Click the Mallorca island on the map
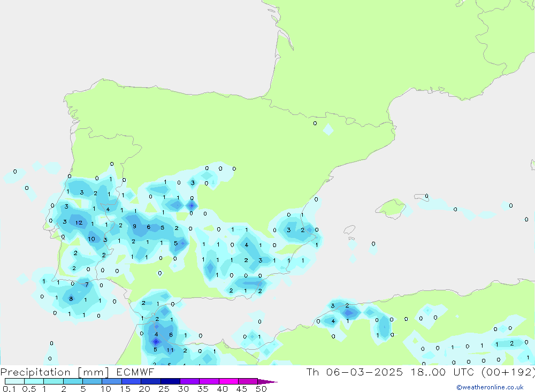Image resolution: width=535 pixels, height=392 pixels. (391, 207)
